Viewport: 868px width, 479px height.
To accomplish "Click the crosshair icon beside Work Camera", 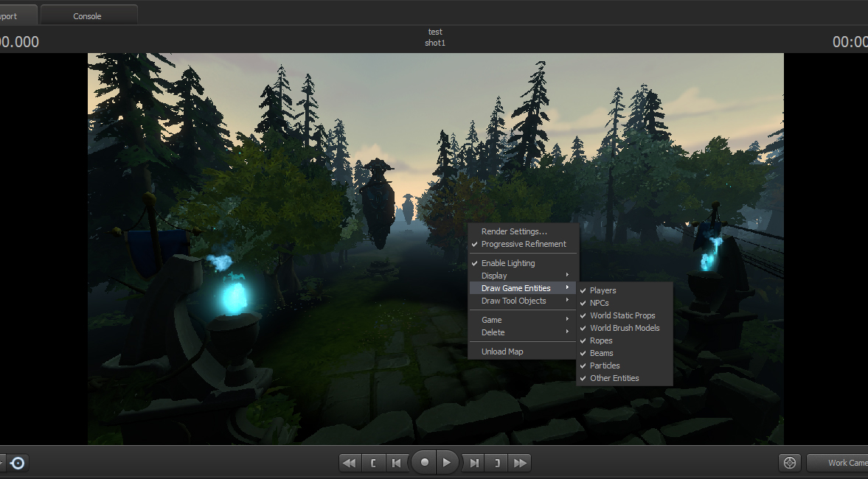I will (790, 463).
